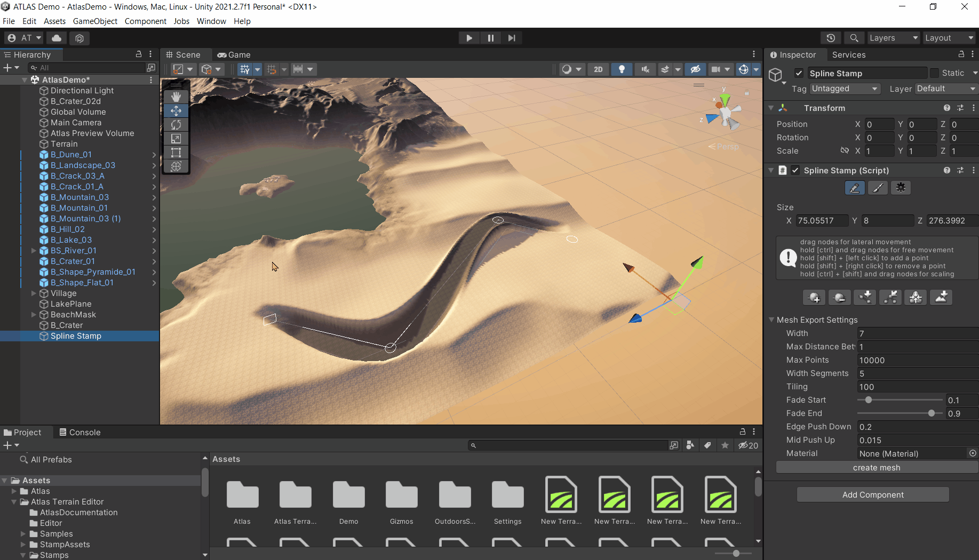Toggle 2D mode in the Scene view
Image resolution: width=979 pixels, height=560 pixels.
click(598, 69)
